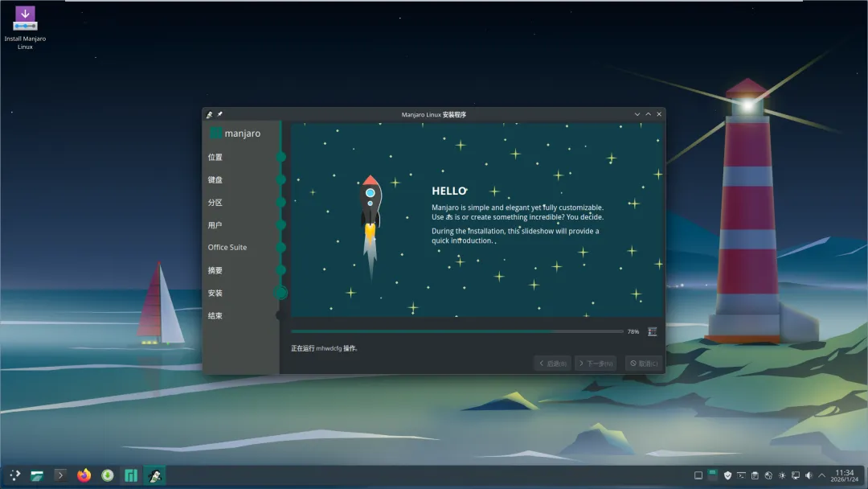Open the shield security tray icon
The width and height of the screenshot is (868, 489).
coord(727,475)
